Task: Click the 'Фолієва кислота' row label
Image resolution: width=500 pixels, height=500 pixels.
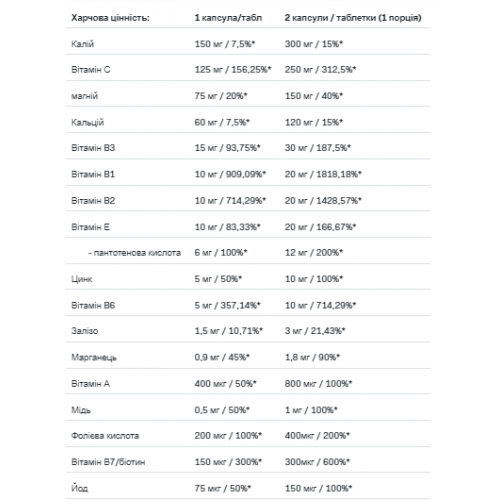Action: 105,436
